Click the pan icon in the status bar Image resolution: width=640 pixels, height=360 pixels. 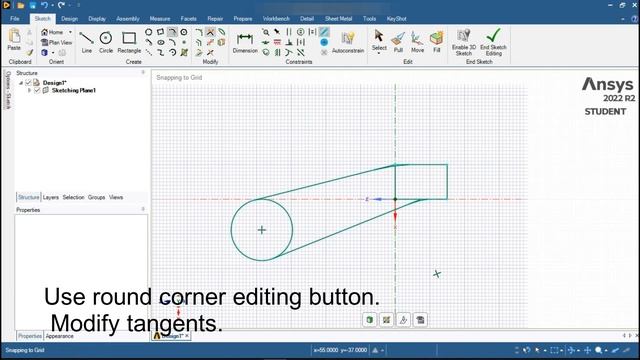click(x=587, y=350)
